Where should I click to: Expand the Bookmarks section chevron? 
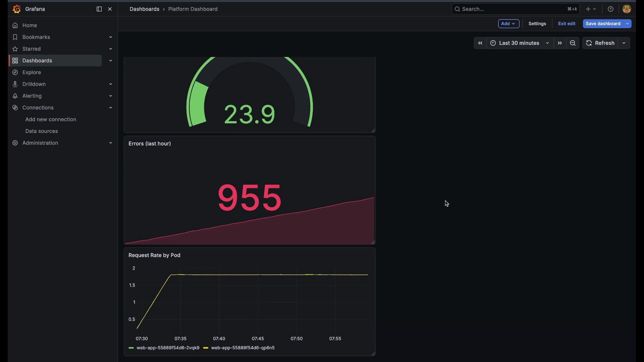click(111, 37)
